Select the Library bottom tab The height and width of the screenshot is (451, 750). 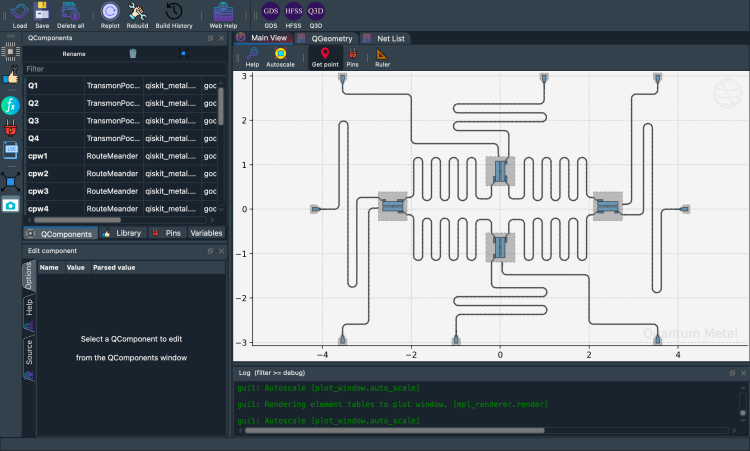click(x=122, y=233)
